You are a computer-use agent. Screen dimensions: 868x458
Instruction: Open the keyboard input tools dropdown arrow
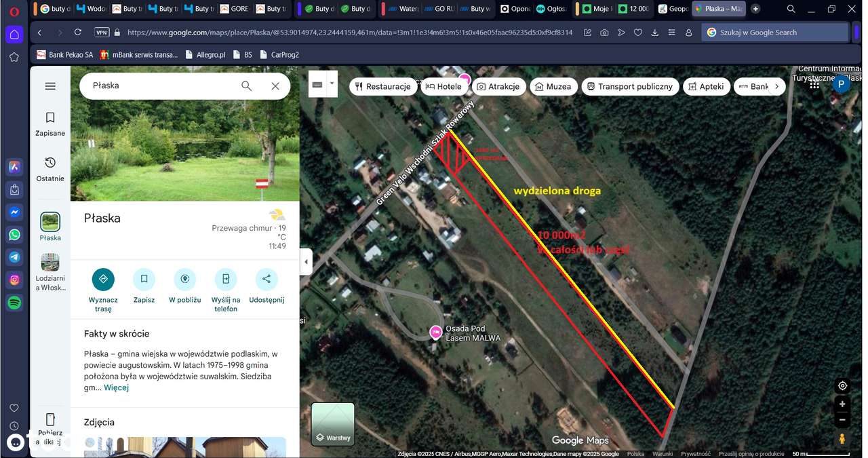(332, 83)
